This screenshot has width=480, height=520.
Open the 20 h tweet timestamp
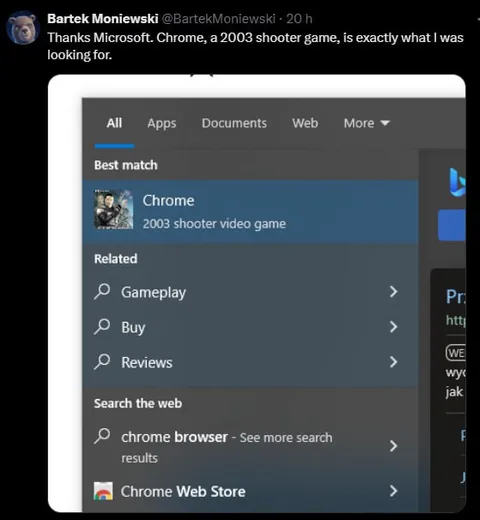coord(299,19)
